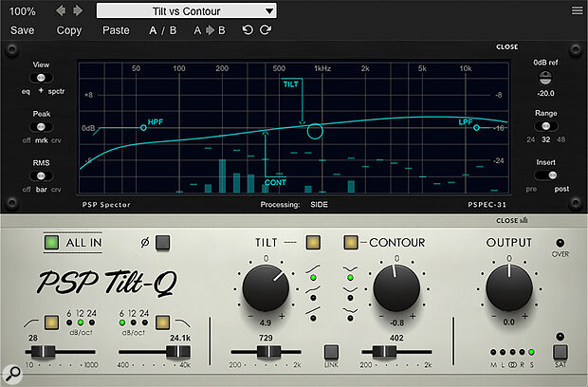
Task: Click the CONTOUR gain knob
Action: [x=396, y=288]
